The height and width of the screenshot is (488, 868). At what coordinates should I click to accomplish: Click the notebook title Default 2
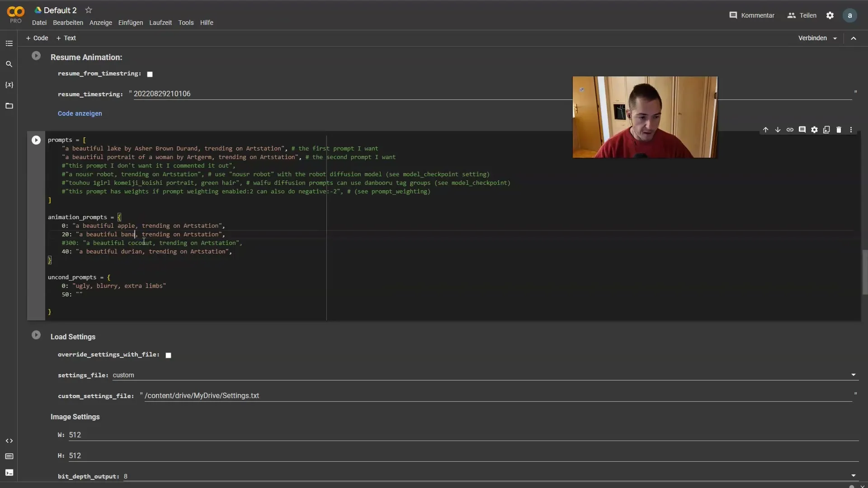click(x=60, y=10)
